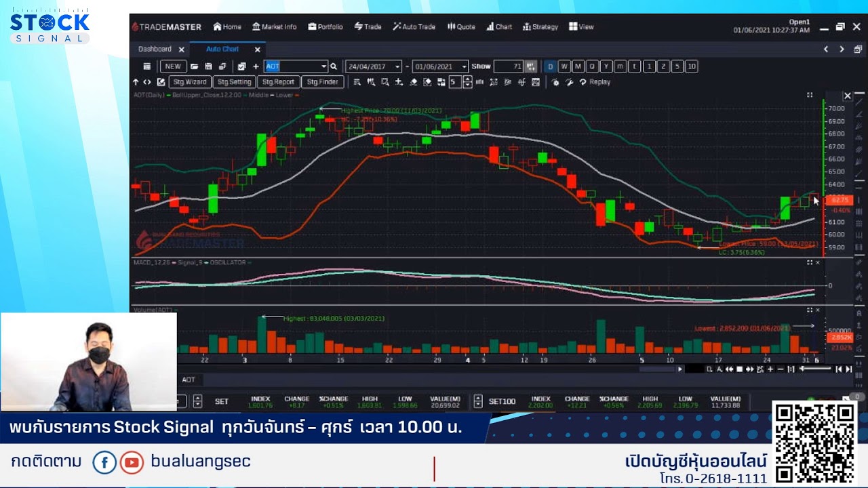The image size is (868, 488).
Task: Jump to last bar with skip-forward icon
Action: click(849, 369)
